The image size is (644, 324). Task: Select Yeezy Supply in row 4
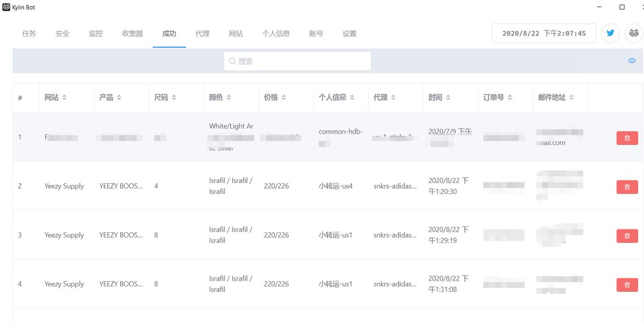point(64,284)
